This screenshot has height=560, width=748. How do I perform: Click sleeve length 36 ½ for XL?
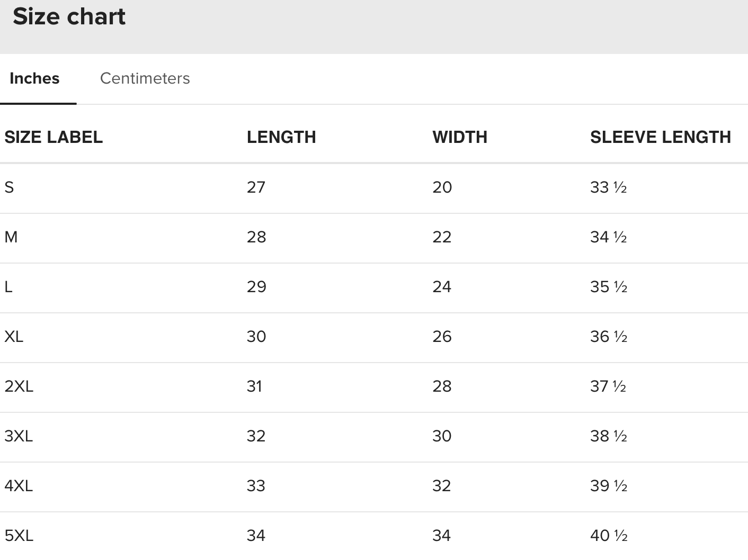pyautogui.click(x=608, y=337)
